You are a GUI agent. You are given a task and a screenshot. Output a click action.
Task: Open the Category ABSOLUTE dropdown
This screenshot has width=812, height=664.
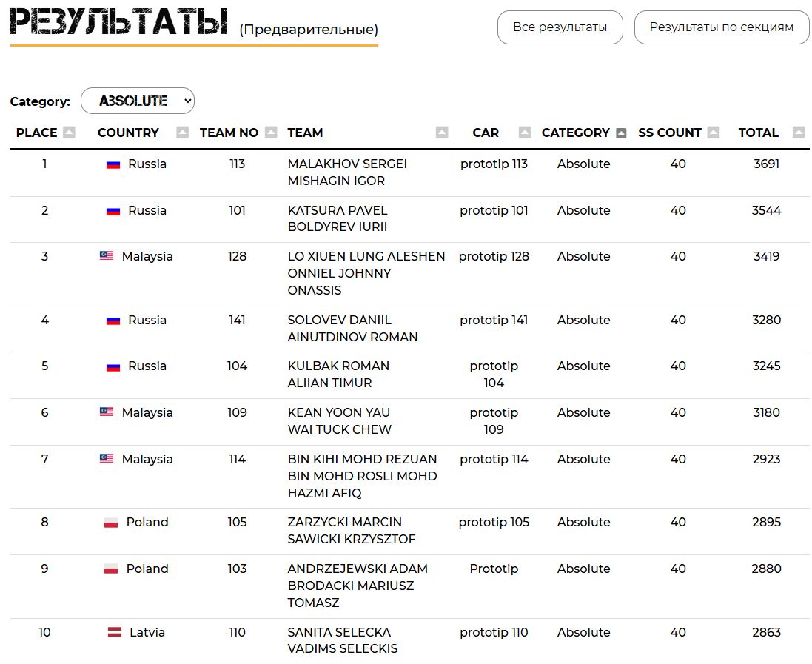click(138, 101)
